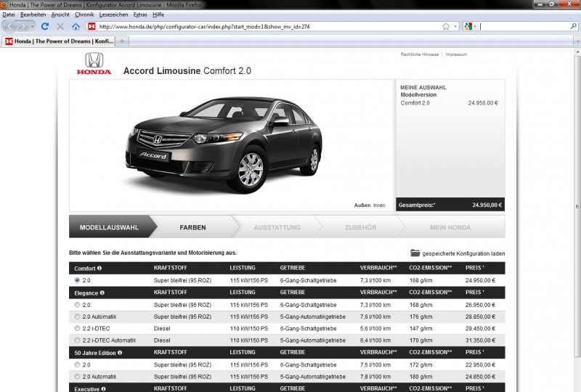Open the list all tabs dropdown

(577, 41)
